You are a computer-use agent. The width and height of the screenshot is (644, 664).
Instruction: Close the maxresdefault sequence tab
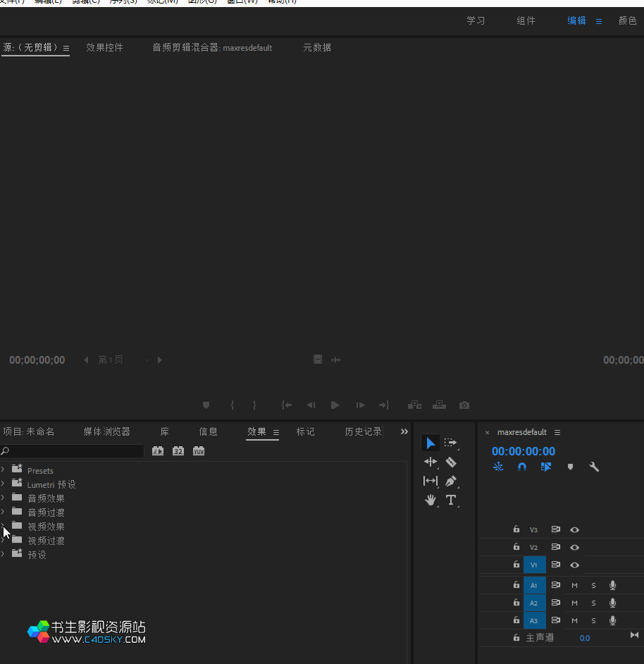pos(487,432)
